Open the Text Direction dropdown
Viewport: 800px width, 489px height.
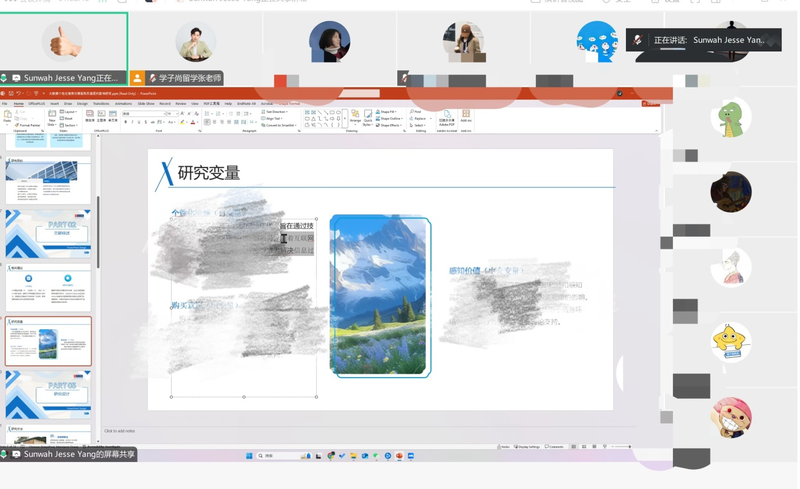pyautogui.click(x=275, y=112)
